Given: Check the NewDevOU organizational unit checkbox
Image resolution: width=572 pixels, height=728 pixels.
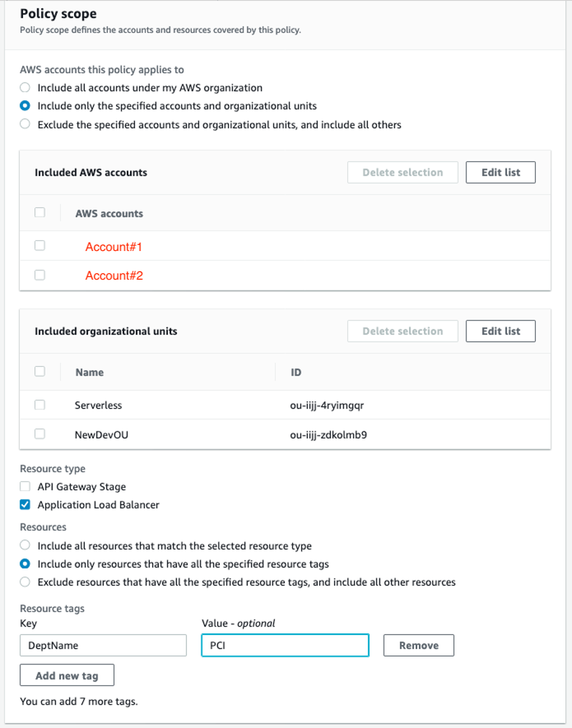Looking at the screenshot, I should [40, 434].
